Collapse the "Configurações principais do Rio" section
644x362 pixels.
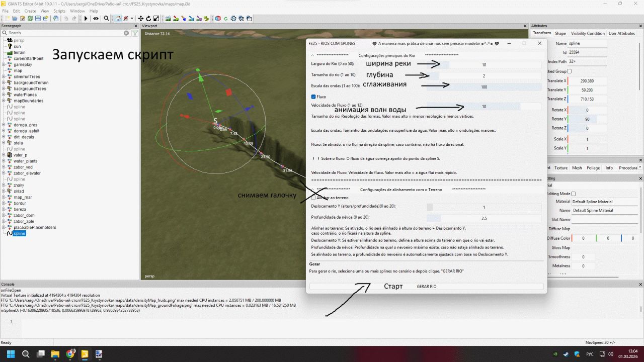[x=313, y=56]
